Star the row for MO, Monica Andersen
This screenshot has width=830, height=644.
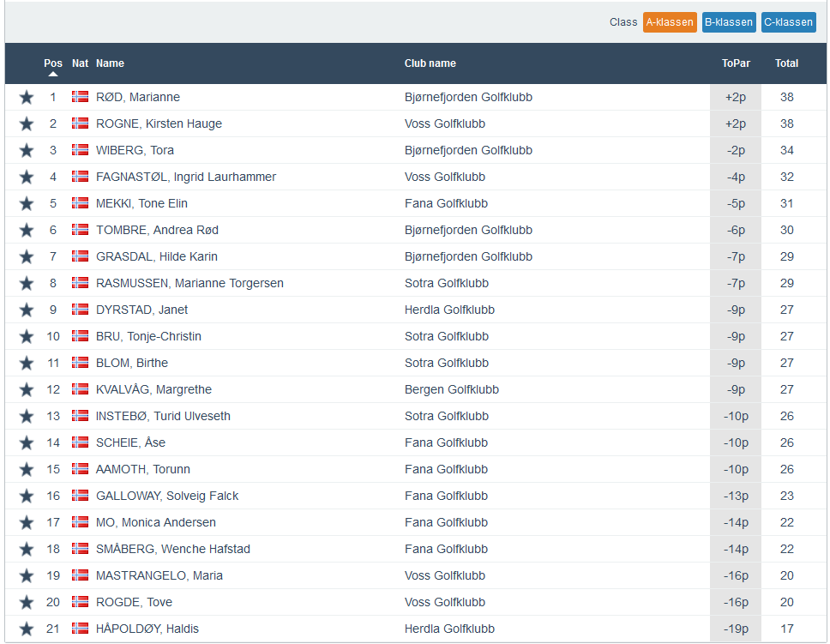(27, 523)
